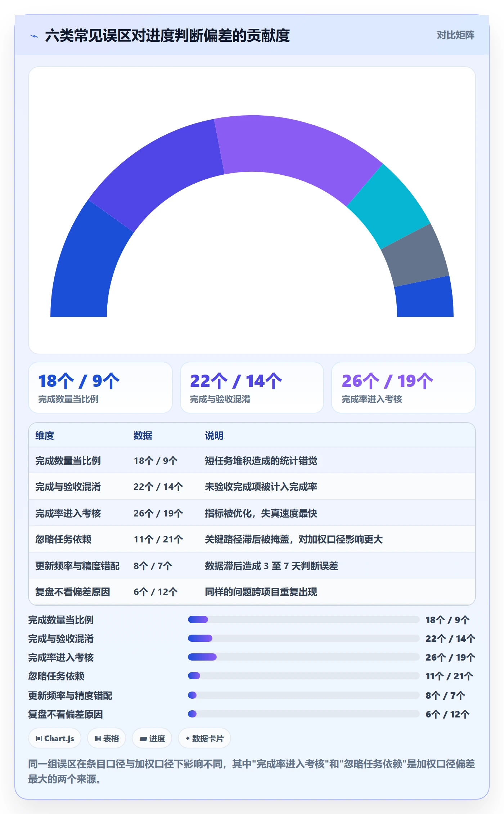Image resolution: width=504 pixels, height=814 pixels.
Task: Select the 进度 chip
Action: point(152,738)
